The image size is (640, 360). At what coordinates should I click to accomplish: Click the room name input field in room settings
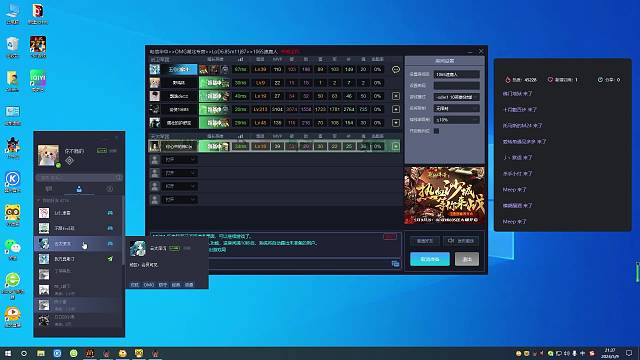tap(457, 74)
